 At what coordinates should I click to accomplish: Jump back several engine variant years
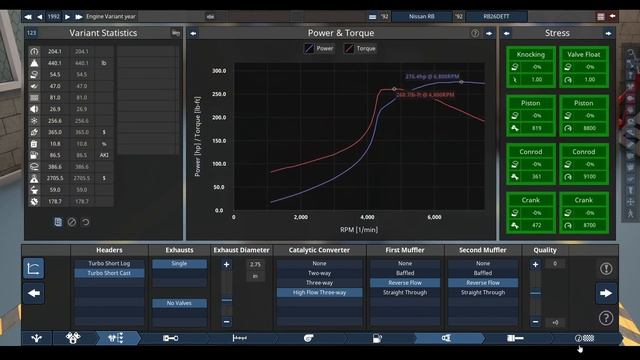tap(28, 17)
